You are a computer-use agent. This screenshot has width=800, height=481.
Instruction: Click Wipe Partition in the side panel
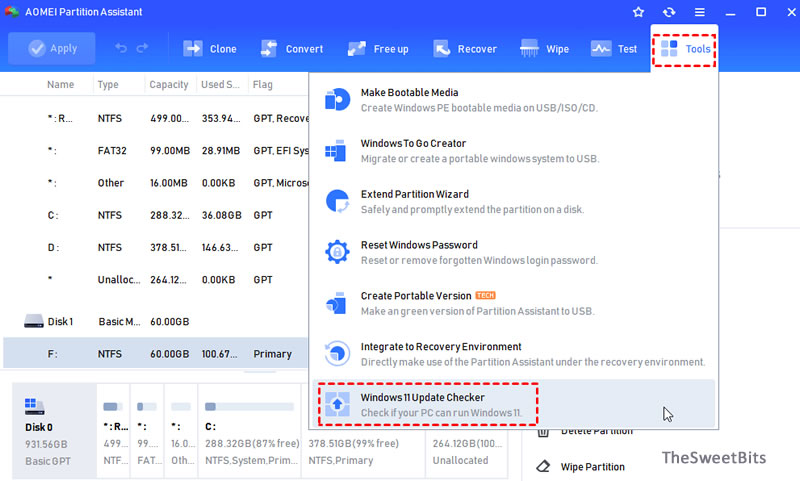(x=592, y=467)
